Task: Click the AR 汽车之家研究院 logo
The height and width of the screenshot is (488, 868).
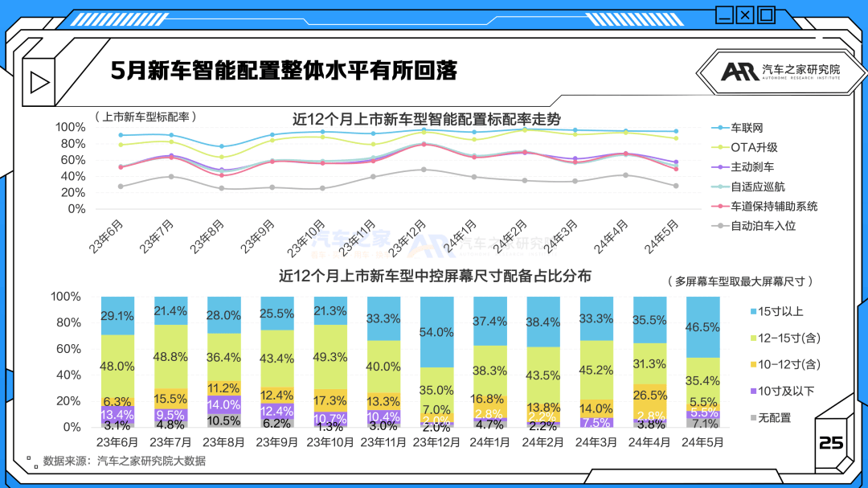Action: (780, 72)
